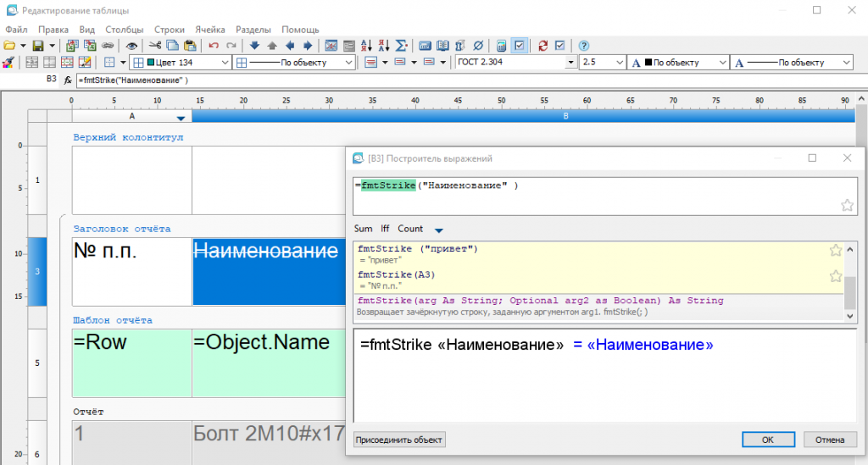Click the red refresh arrows icon
The height and width of the screenshot is (465, 868).
click(543, 46)
